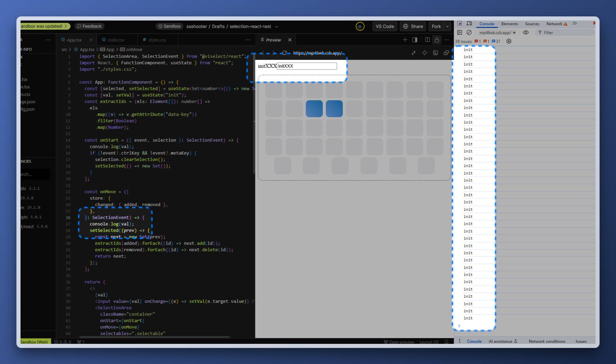Click the second blue selected tile
616x364 pixels.
(x=334, y=109)
